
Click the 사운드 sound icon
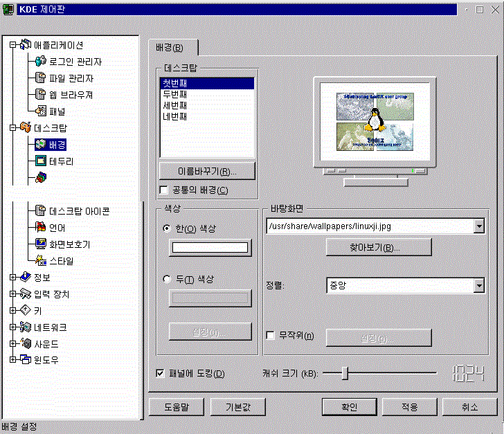tap(26, 343)
